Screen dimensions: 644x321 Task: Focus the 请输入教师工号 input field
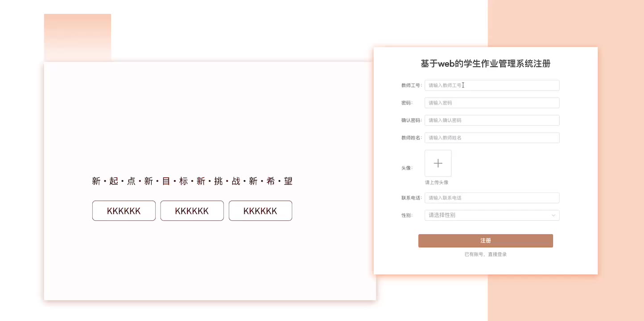tap(492, 85)
